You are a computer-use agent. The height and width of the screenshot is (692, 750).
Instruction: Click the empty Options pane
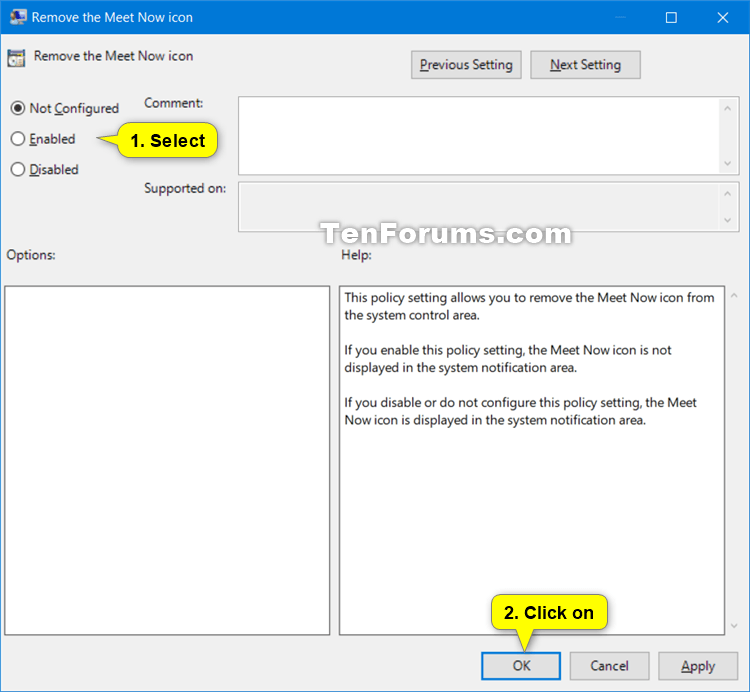(167, 461)
